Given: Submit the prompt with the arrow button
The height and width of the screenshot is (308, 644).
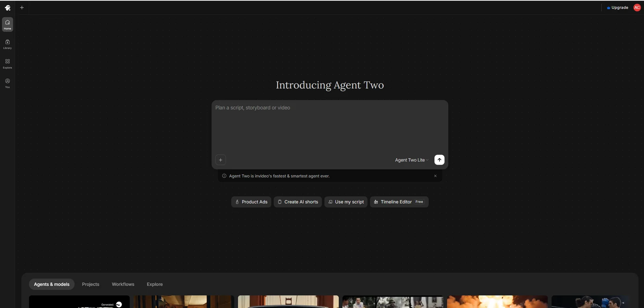Looking at the screenshot, I should click(440, 160).
